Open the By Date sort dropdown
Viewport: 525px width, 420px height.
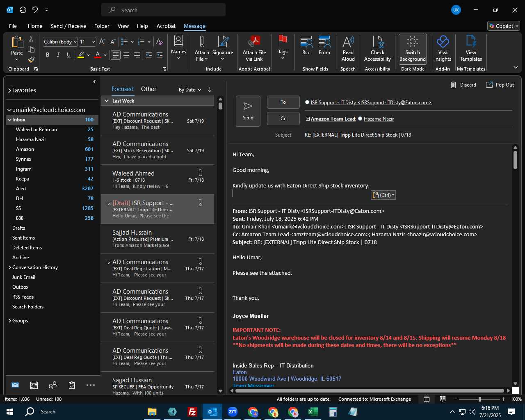[x=190, y=89]
